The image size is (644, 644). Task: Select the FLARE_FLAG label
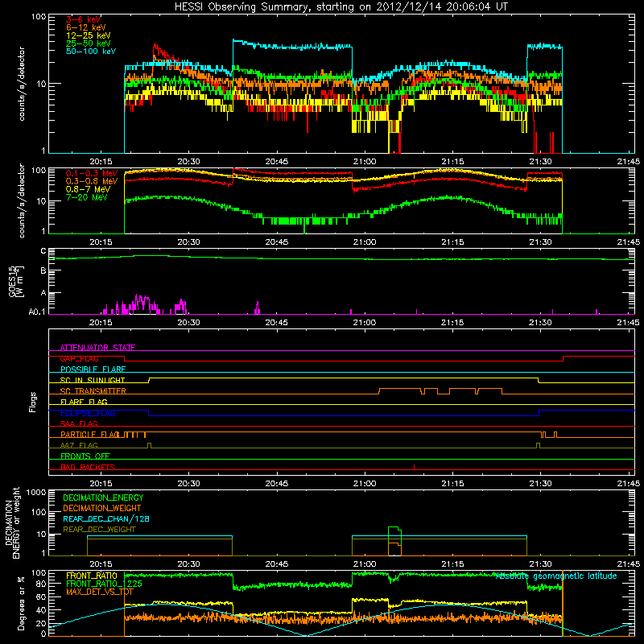[84, 402]
